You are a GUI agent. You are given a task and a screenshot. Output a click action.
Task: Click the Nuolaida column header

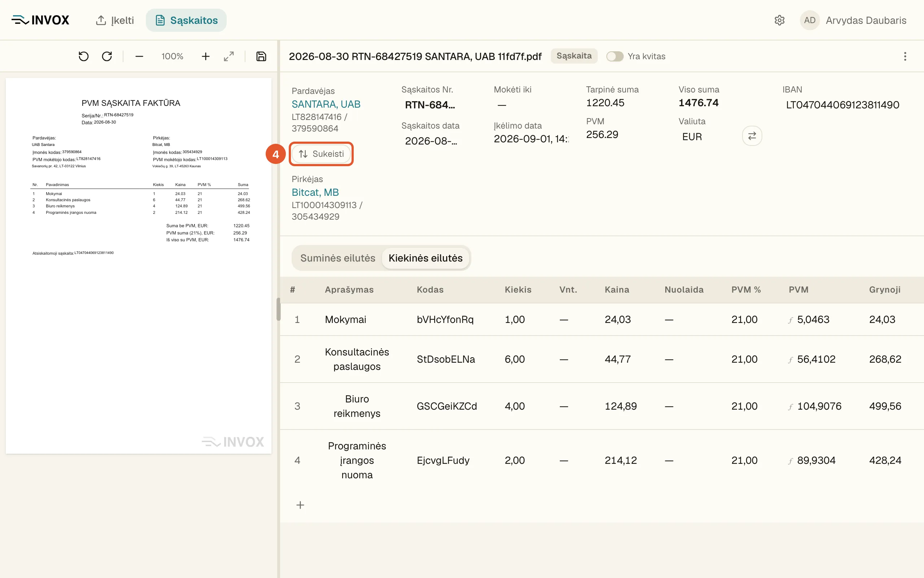(x=684, y=290)
